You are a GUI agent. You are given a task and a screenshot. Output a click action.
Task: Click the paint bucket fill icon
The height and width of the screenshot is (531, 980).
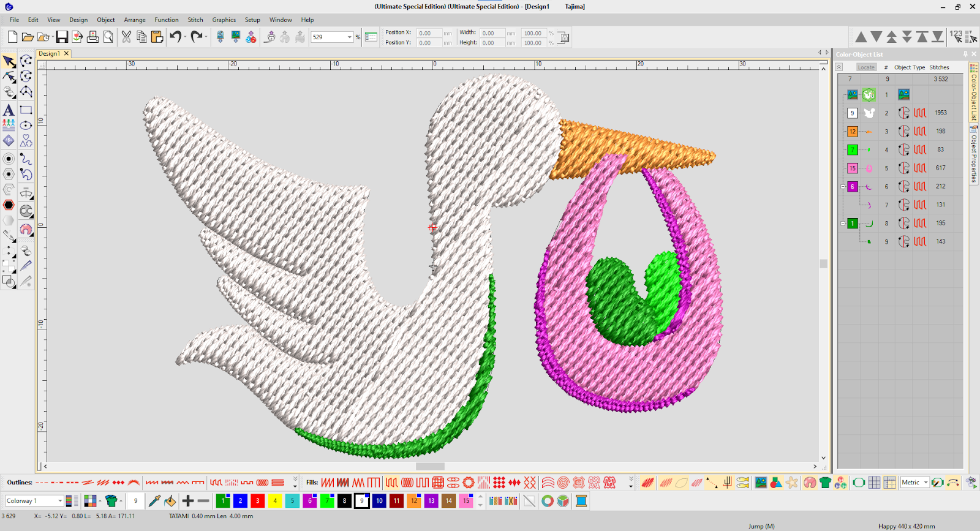[170, 501]
